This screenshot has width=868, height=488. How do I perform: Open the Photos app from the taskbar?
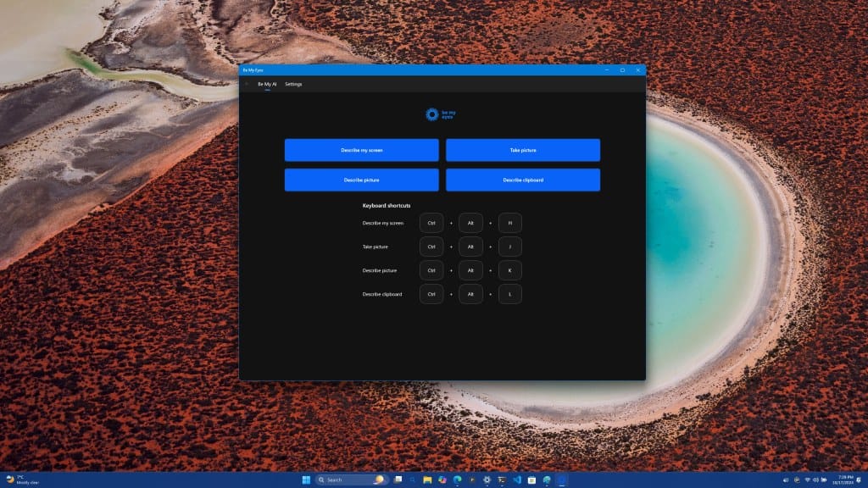pos(443,480)
